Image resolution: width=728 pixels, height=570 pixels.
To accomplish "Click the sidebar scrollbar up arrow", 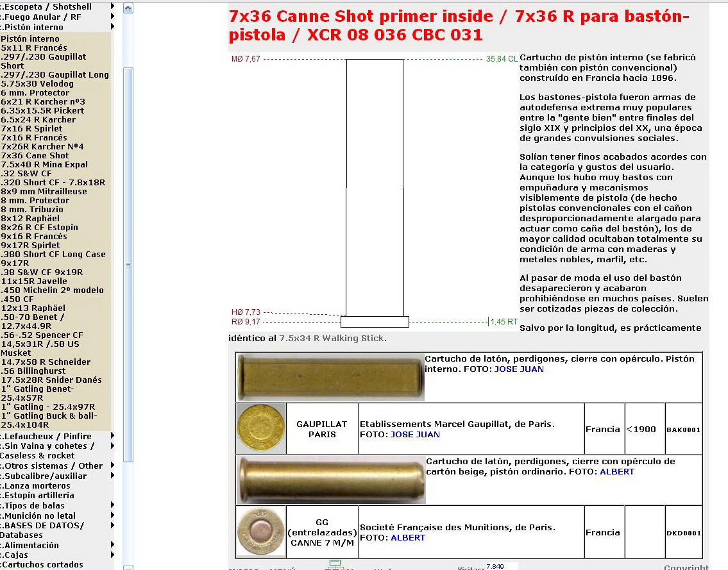I will click(x=128, y=8).
